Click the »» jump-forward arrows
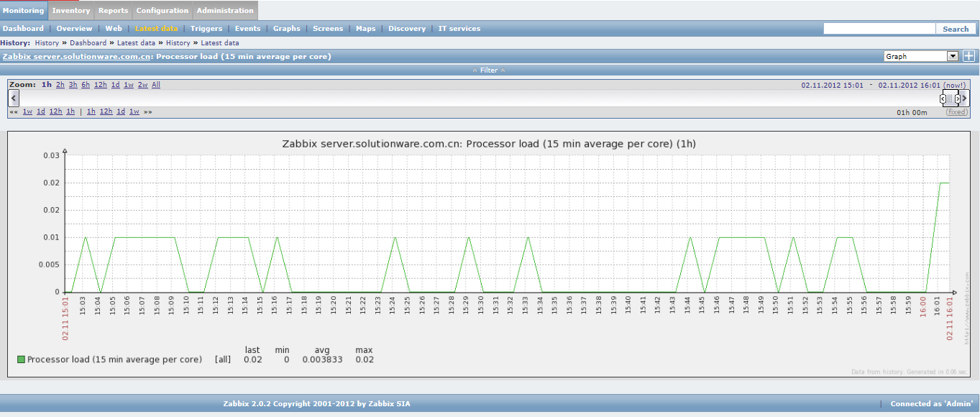 (147, 111)
